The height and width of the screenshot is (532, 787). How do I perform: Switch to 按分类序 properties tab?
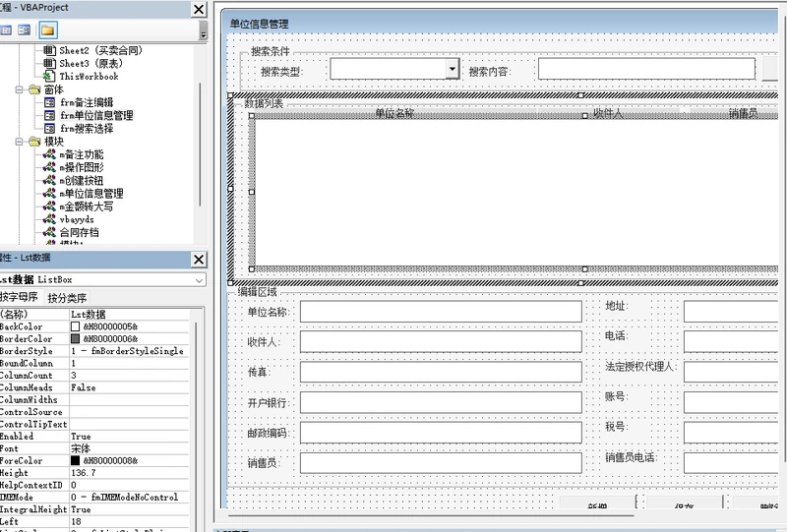67,298
